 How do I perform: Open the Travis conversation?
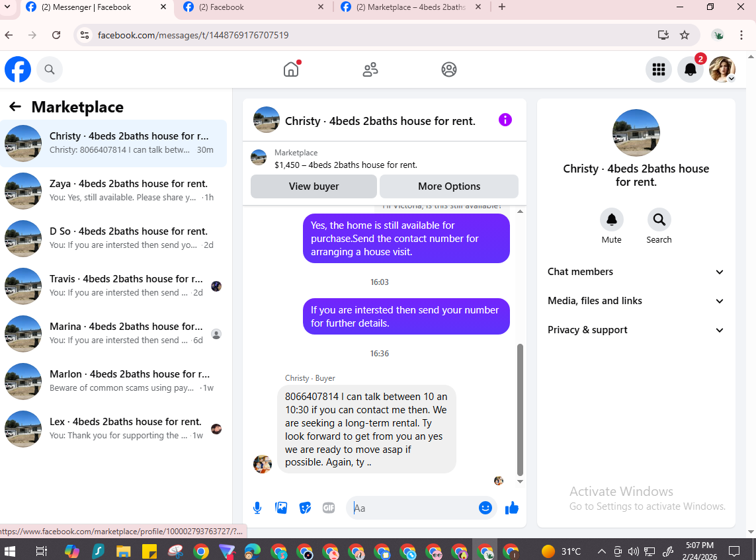click(113, 286)
